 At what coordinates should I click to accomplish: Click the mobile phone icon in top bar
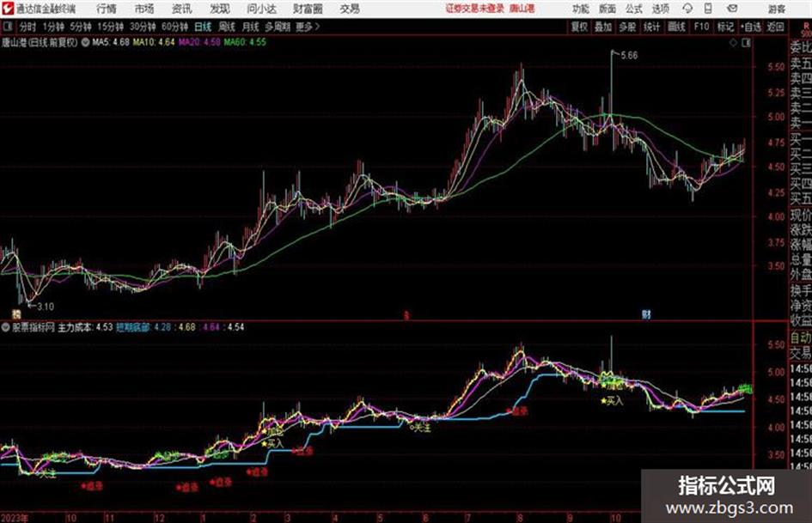708,9
